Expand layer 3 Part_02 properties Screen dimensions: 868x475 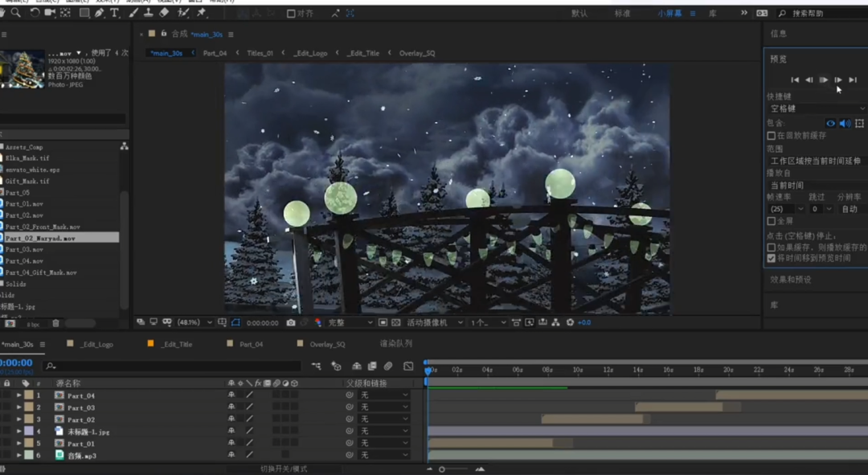(18, 419)
